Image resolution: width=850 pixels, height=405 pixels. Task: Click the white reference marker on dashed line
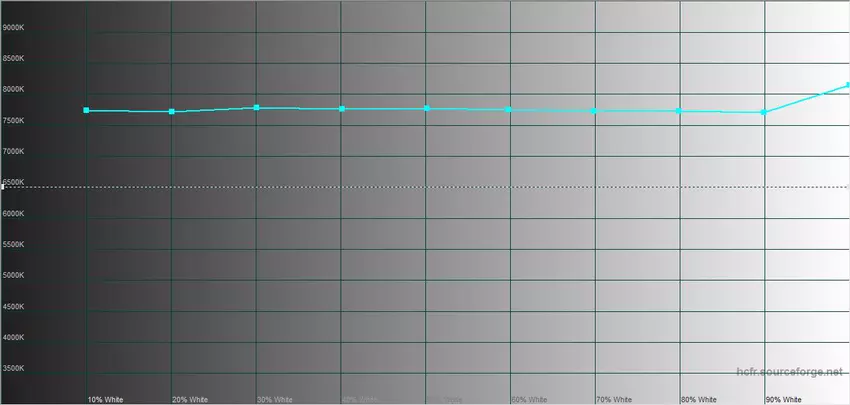pyautogui.click(x=3, y=187)
